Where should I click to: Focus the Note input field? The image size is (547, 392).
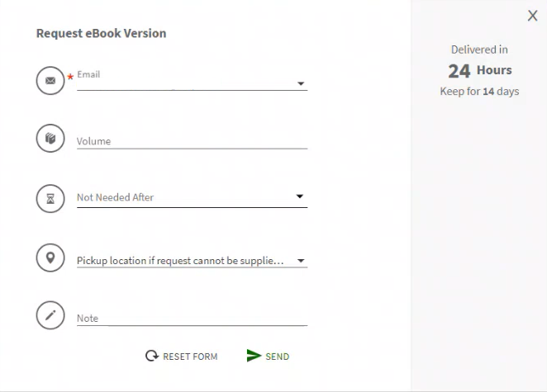(x=192, y=319)
